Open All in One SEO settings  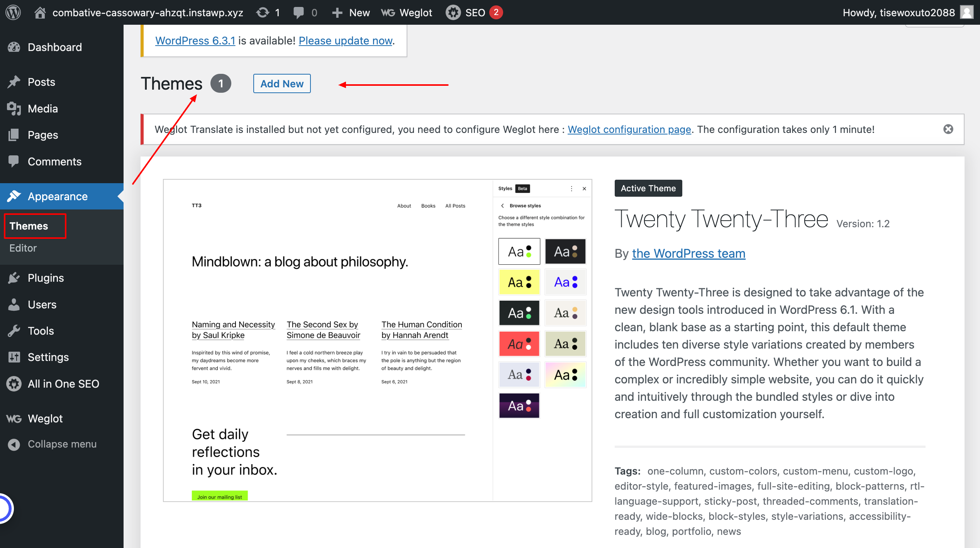pos(63,383)
